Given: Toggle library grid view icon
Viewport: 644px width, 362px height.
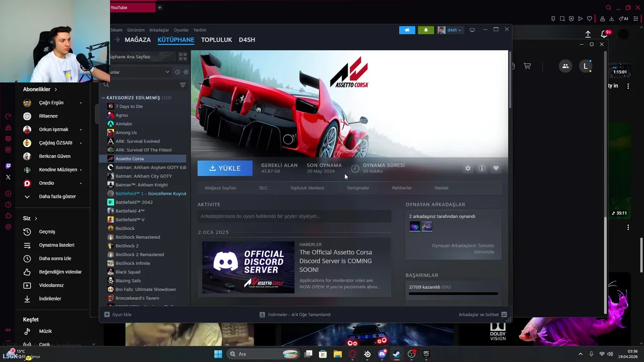Looking at the screenshot, I should 183,57.
